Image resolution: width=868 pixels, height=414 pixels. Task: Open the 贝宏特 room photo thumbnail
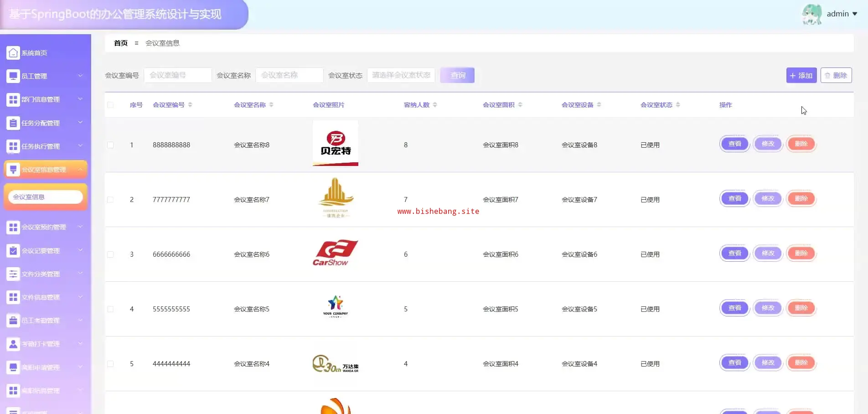tap(336, 143)
